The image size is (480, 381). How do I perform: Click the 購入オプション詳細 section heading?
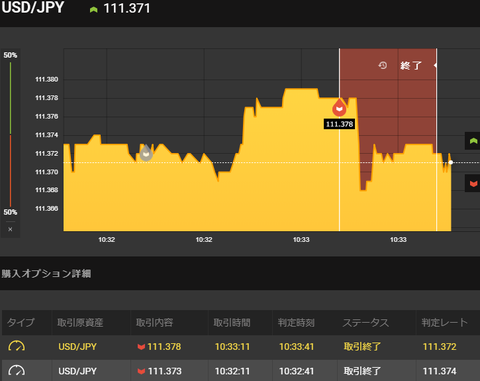click(x=46, y=274)
